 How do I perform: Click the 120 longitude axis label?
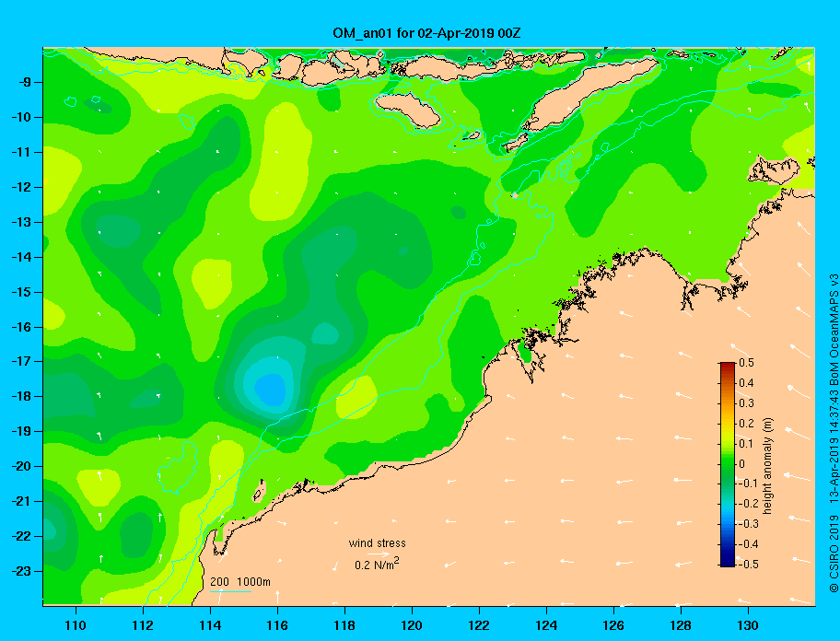pyautogui.click(x=412, y=625)
